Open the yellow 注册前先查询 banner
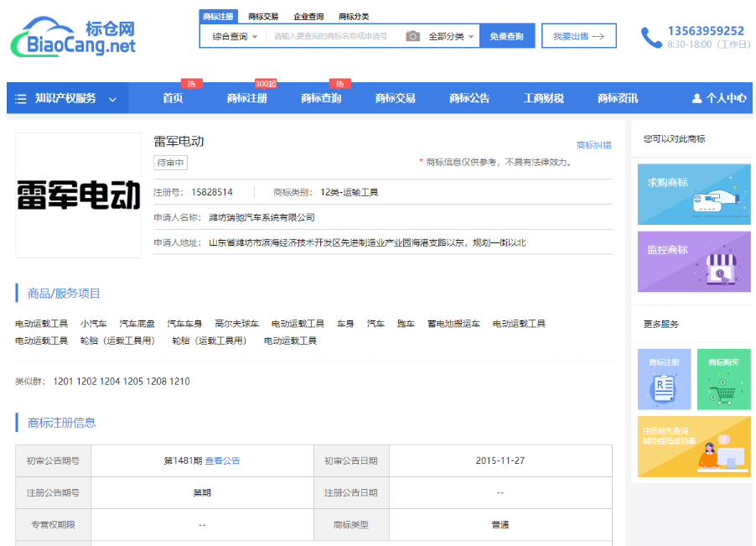Image resolution: width=756 pixels, height=546 pixels. 694,447
